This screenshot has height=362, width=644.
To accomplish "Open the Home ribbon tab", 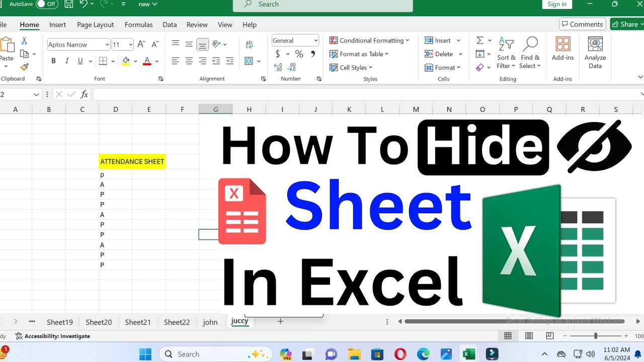I will click(x=29, y=25).
